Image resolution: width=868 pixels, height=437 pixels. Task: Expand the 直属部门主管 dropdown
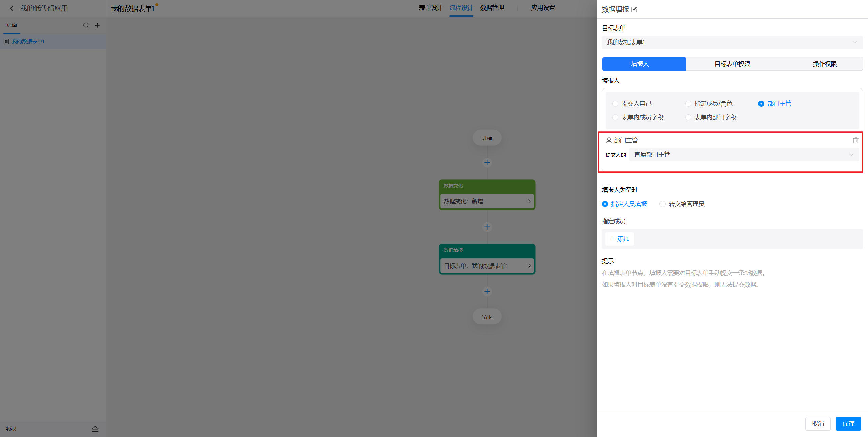click(743, 155)
